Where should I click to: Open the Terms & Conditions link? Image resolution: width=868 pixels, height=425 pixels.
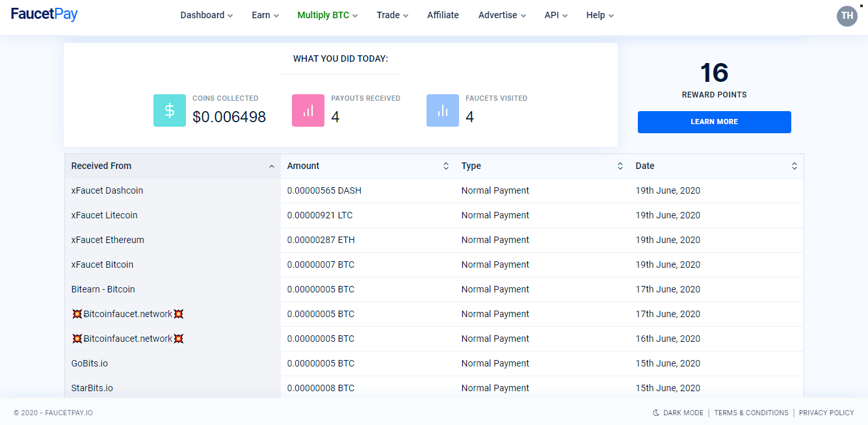coord(751,413)
